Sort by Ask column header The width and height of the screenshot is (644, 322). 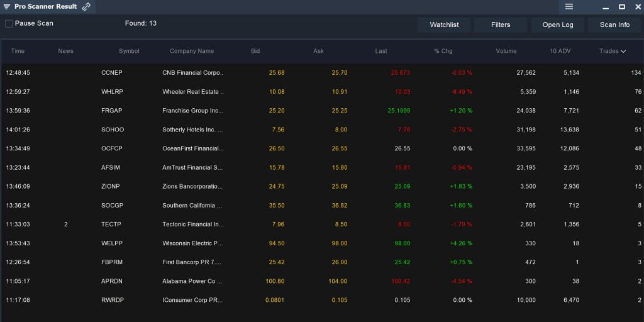(318, 52)
